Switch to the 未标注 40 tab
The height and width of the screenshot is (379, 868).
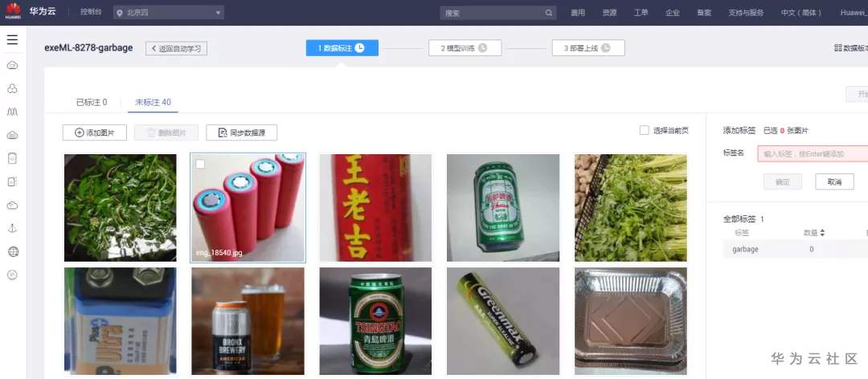pyautogui.click(x=153, y=102)
